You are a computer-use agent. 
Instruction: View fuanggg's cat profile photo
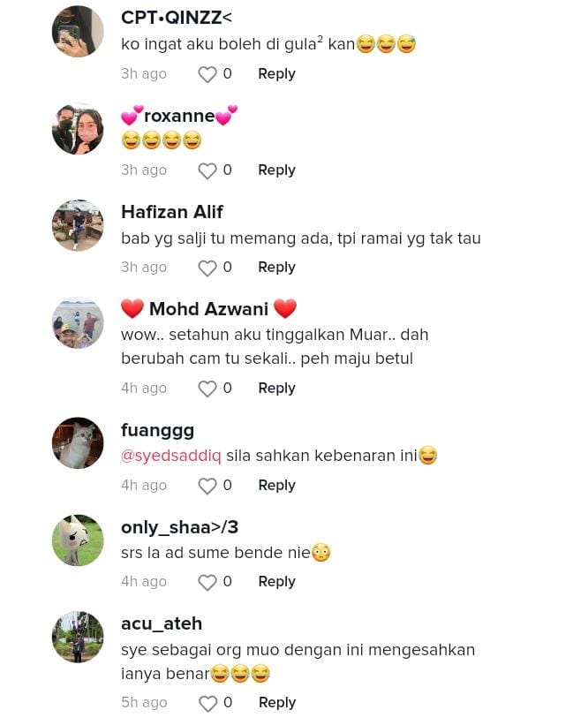pos(78,443)
